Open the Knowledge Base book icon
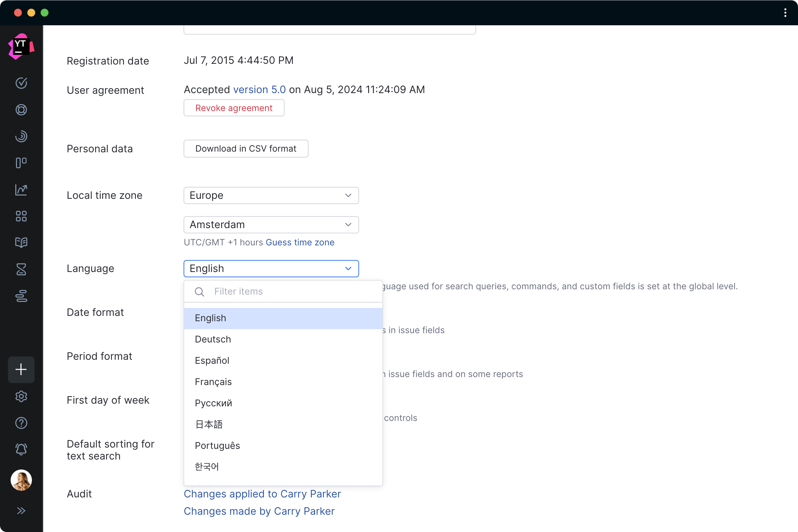The image size is (798, 532). (x=21, y=243)
